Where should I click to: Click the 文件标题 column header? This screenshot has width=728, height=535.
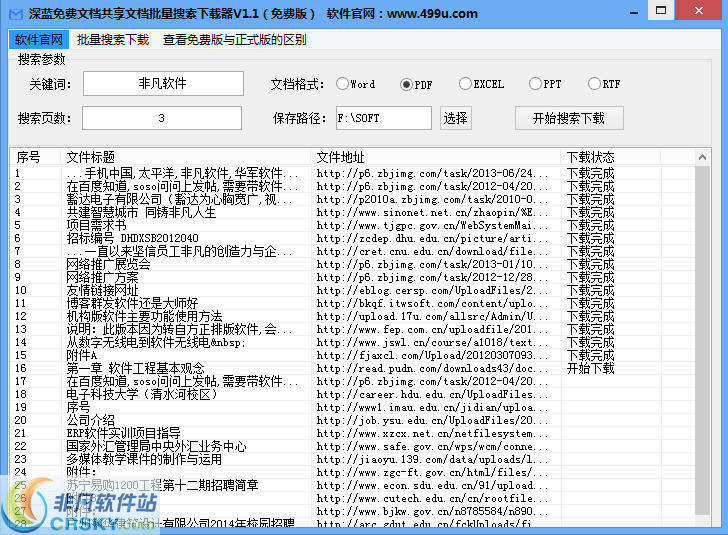(186, 157)
